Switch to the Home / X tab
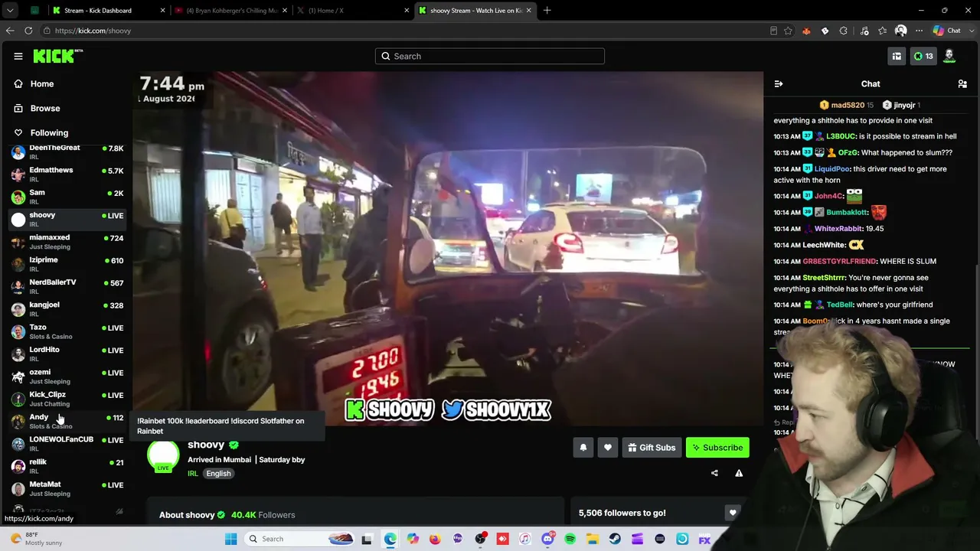Screen dimensions: 980x551 pos(352,11)
